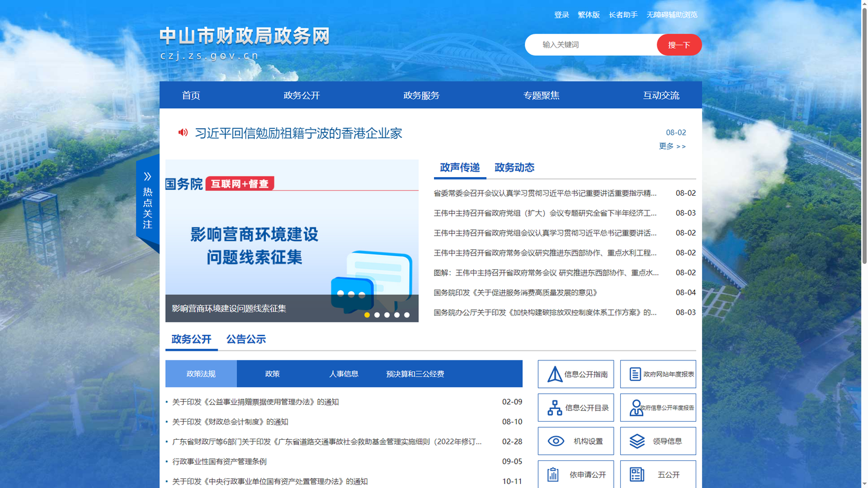
Task: Click the 机构设置 button label
Action: pyautogui.click(x=588, y=441)
